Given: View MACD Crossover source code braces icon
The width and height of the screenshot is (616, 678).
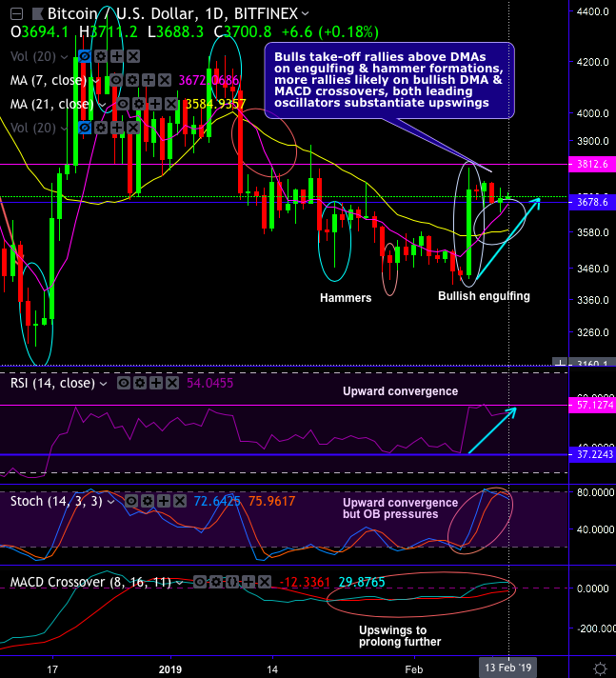Looking at the screenshot, I should pyautogui.click(x=232, y=582).
